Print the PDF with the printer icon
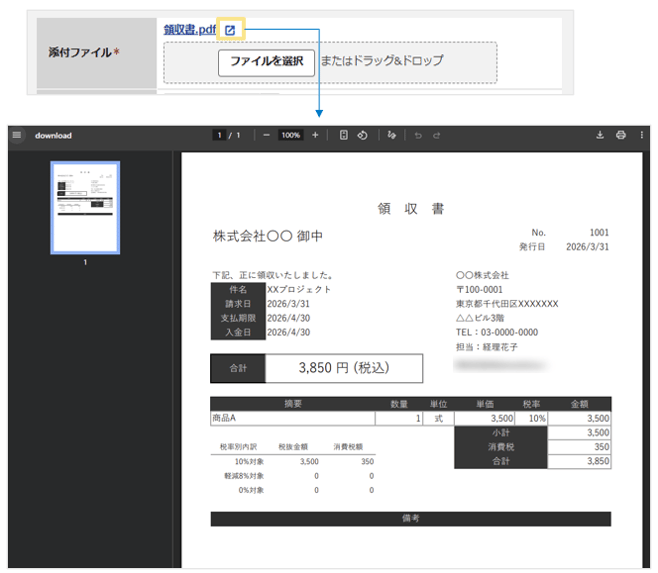The width and height of the screenshot is (658, 573). 621,135
